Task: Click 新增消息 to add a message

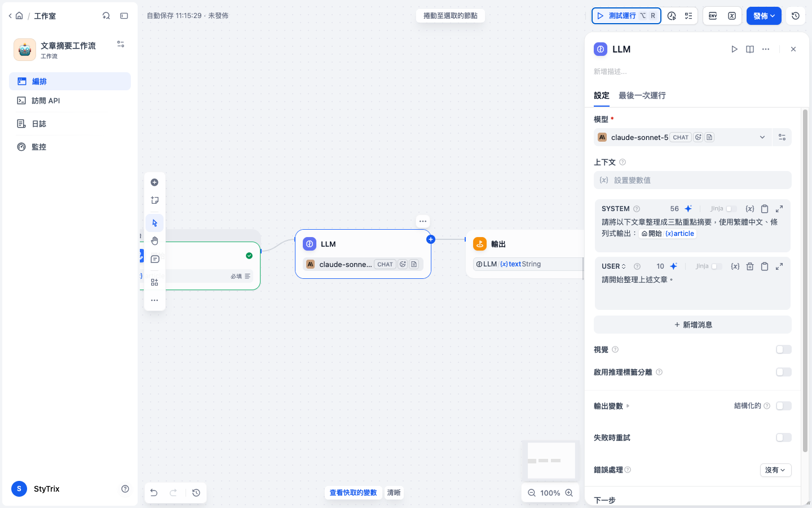Action: [x=692, y=325]
